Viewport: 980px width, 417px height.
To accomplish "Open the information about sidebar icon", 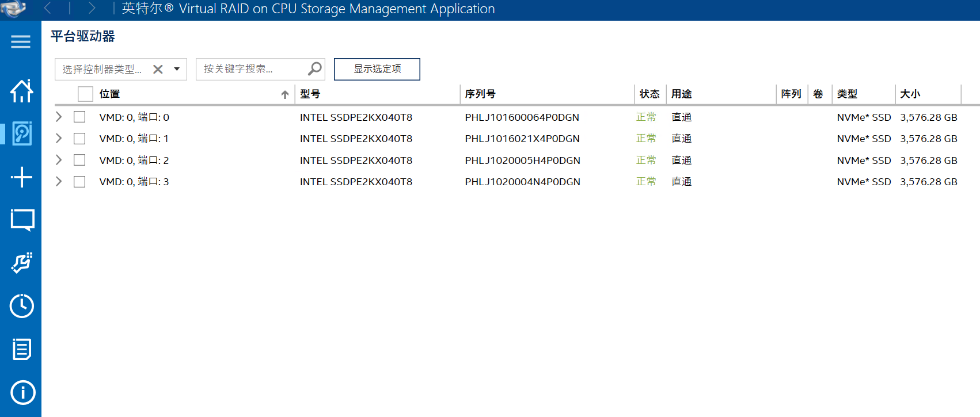I will point(22,393).
